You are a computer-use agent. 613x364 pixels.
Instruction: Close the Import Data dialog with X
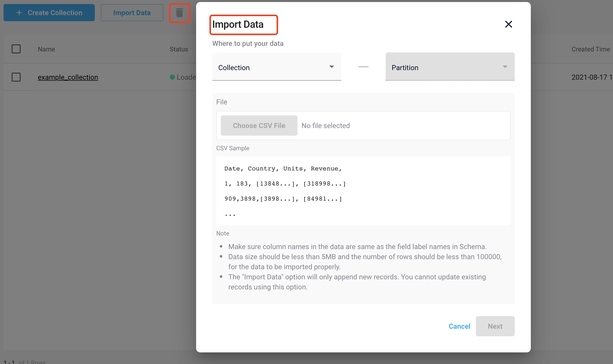[508, 24]
